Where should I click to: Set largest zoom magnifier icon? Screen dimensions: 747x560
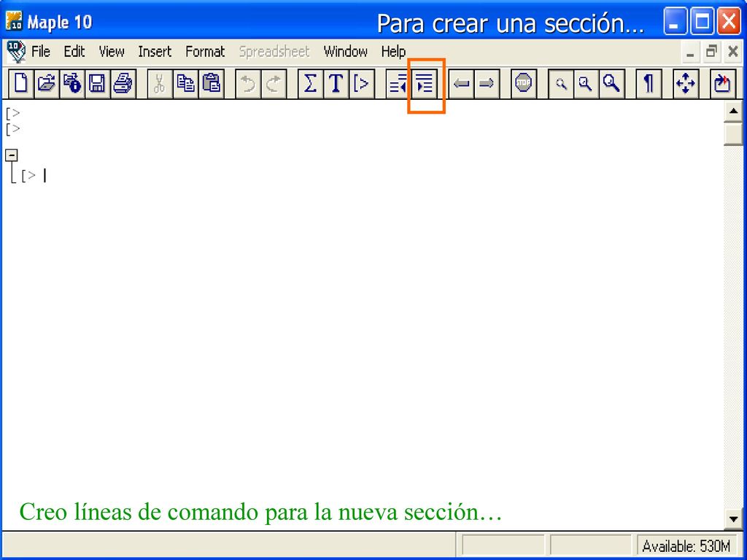coord(612,84)
